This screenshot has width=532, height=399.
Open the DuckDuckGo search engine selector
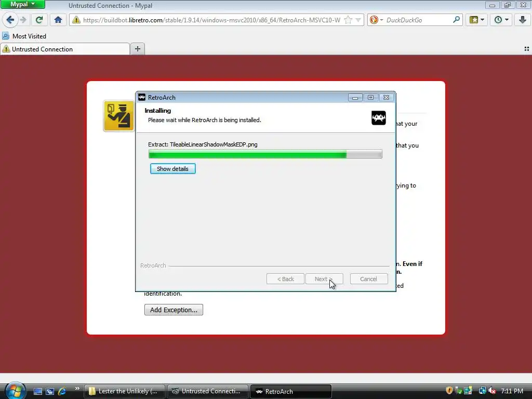pos(376,20)
